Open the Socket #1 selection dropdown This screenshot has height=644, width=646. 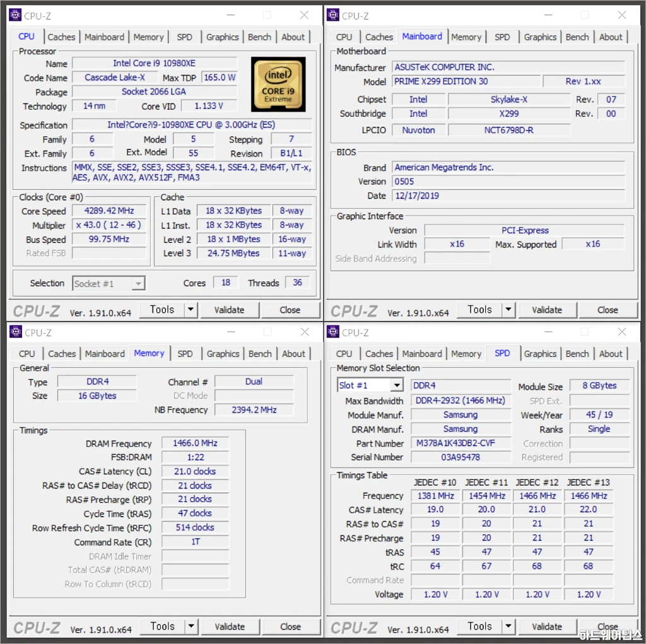109,283
